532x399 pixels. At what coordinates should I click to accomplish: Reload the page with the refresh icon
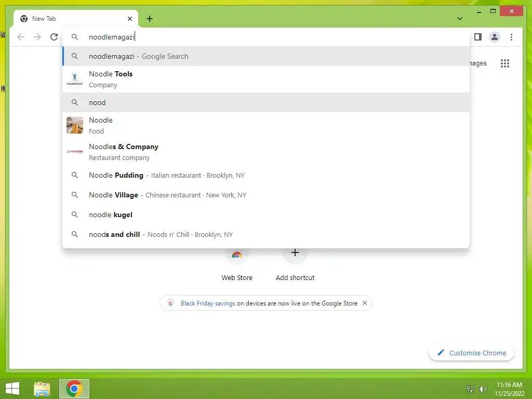pos(54,37)
